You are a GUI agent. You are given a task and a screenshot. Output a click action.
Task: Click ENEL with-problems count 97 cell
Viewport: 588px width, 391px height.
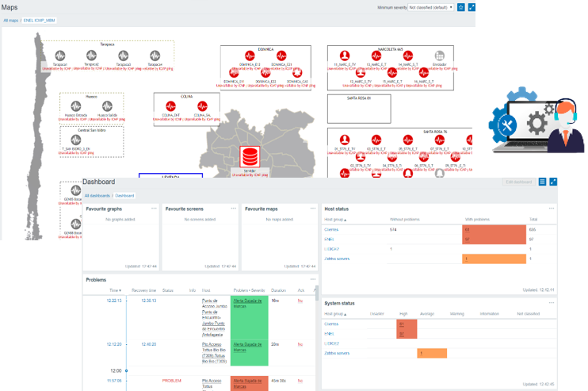click(x=494, y=240)
